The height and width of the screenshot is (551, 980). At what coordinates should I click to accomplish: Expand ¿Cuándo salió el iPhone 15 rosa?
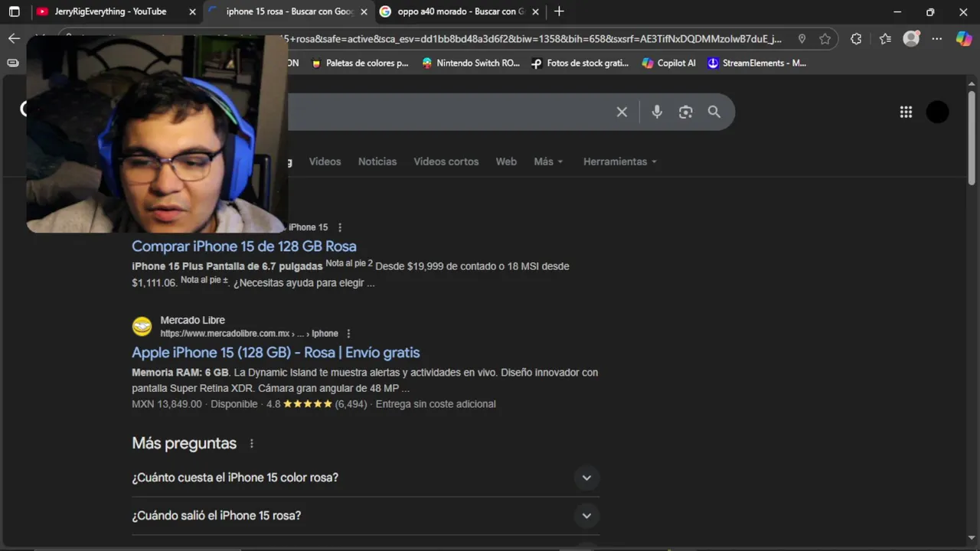pyautogui.click(x=365, y=516)
